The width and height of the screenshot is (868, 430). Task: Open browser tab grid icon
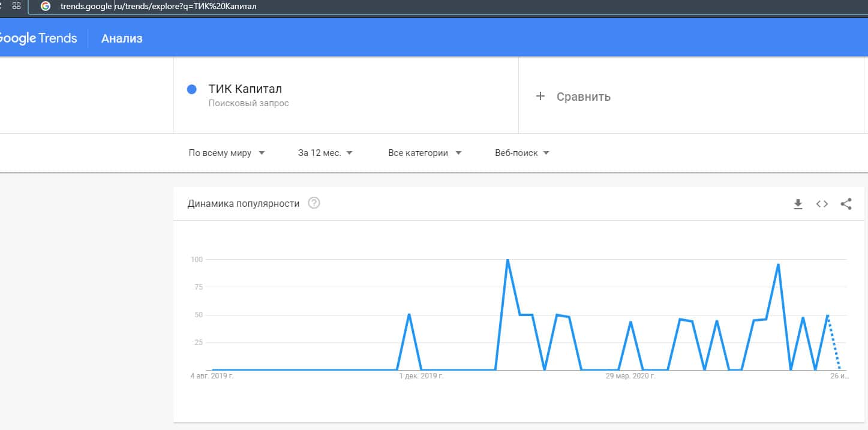16,6
